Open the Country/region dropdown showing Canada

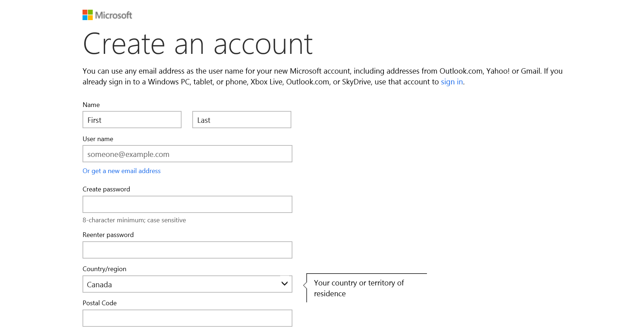187,284
